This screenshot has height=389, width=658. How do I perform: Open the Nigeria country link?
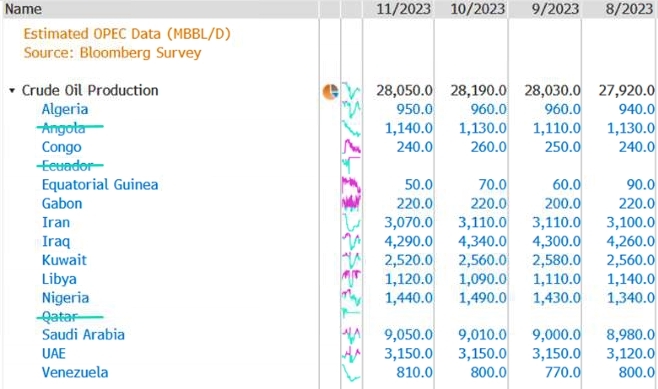[x=65, y=298]
